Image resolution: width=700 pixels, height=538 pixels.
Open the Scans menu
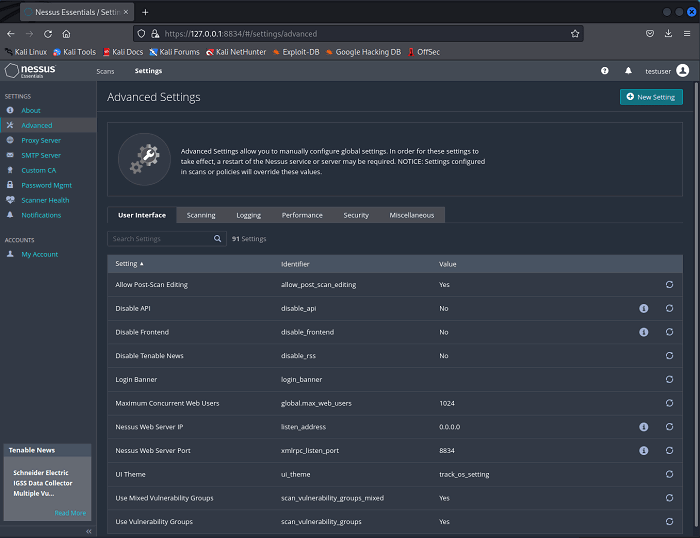(x=105, y=71)
